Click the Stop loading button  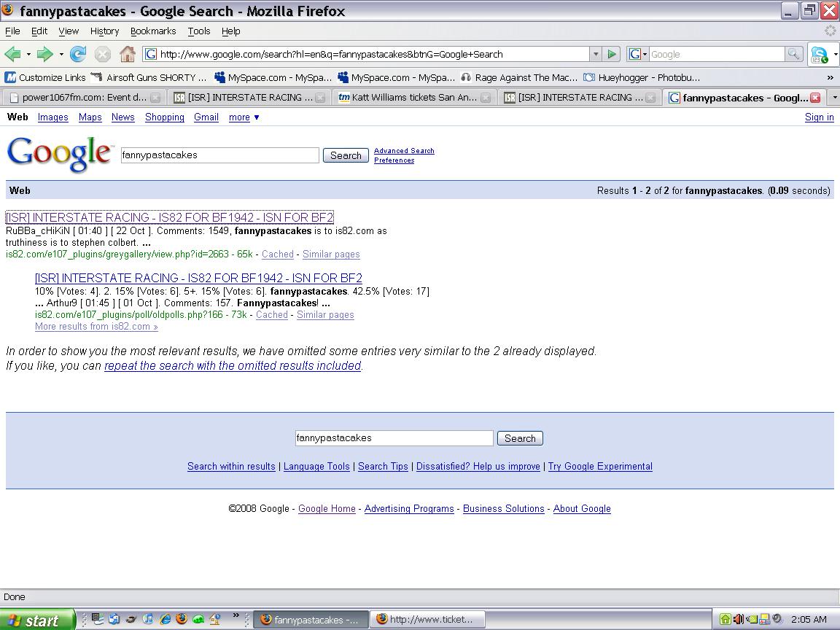(x=102, y=54)
